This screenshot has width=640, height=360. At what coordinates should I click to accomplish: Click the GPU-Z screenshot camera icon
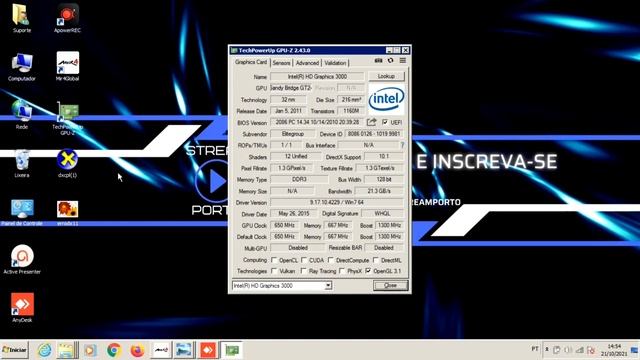click(x=378, y=60)
